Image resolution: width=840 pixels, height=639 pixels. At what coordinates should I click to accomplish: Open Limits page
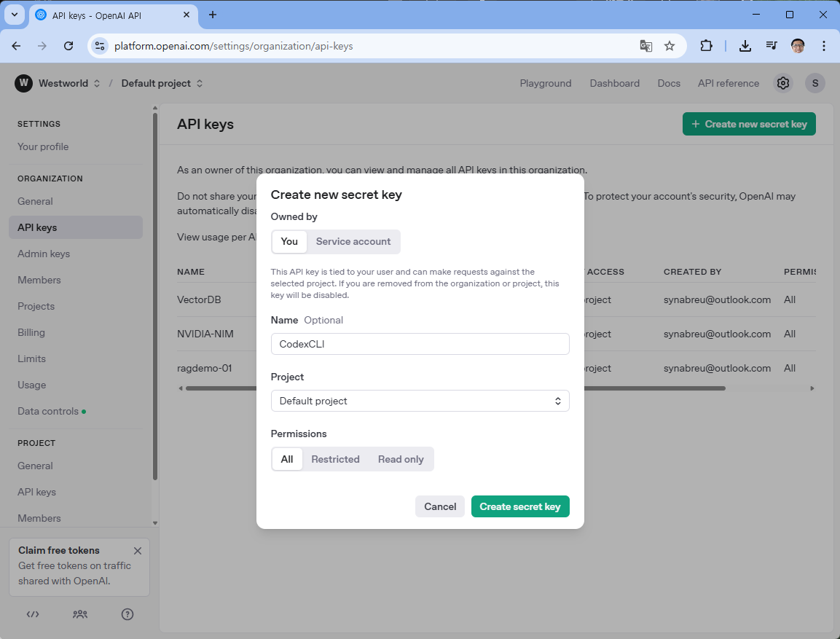tap(31, 359)
